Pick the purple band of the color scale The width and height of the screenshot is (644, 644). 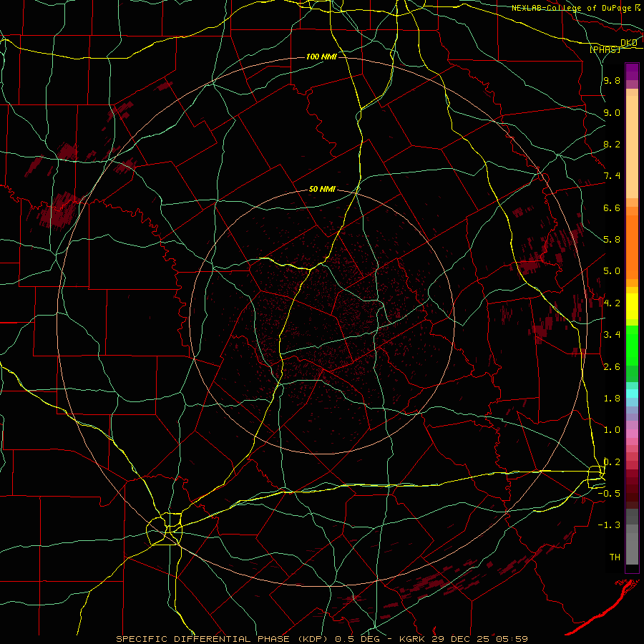(x=632, y=72)
